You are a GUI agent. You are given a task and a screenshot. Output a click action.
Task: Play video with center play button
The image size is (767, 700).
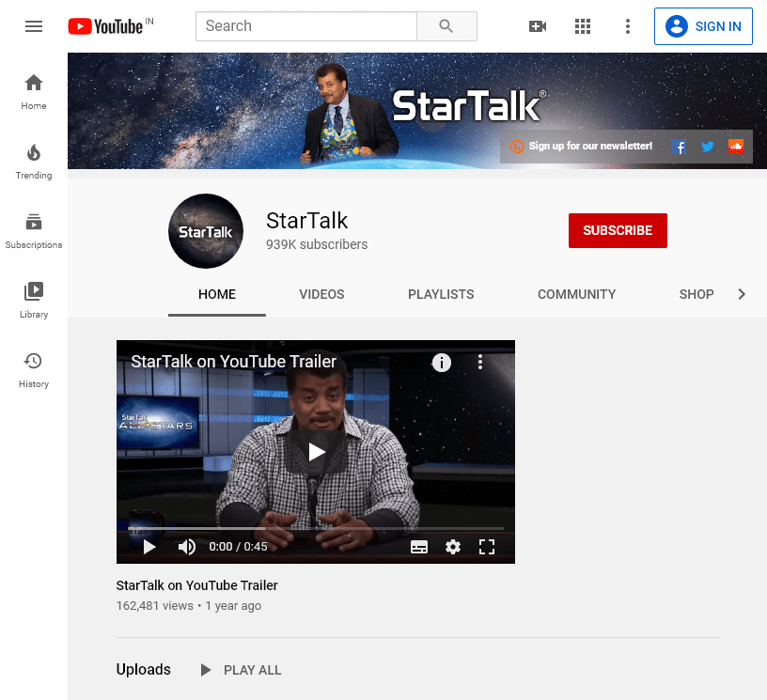click(x=316, y=452)
